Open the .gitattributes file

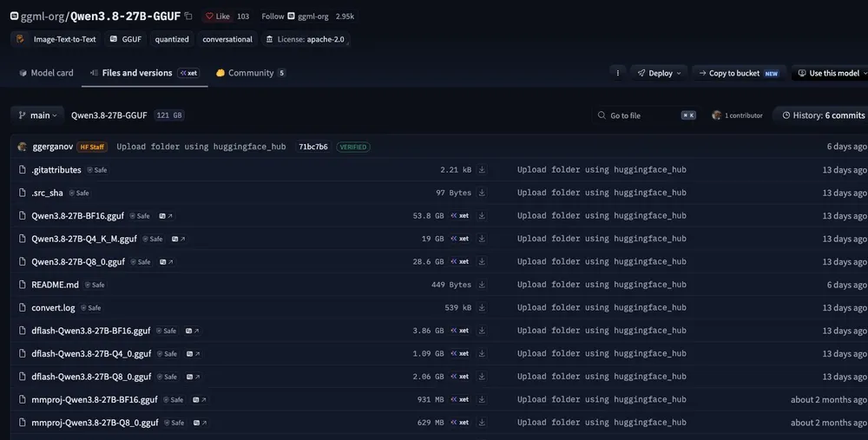tap(56, 170)
